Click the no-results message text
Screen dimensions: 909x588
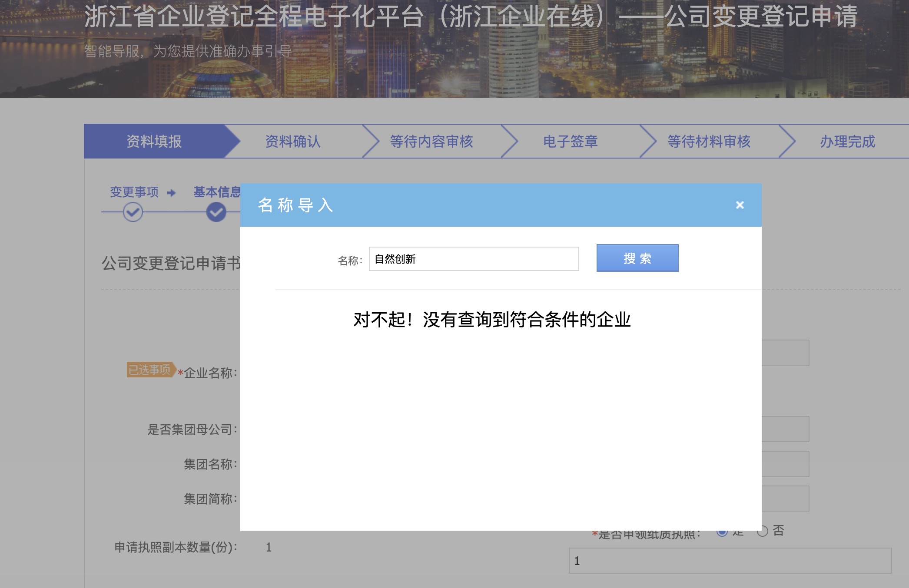(491, 320)
